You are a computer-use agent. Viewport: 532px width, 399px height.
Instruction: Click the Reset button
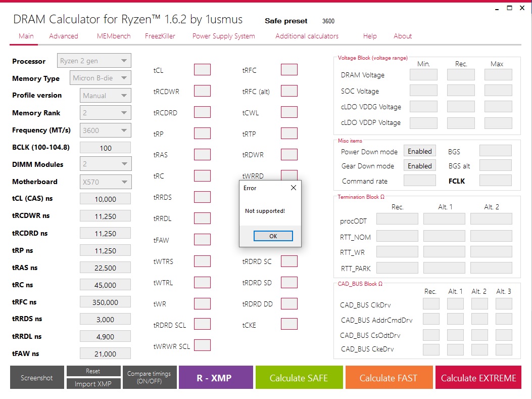[x=93, y=371]
